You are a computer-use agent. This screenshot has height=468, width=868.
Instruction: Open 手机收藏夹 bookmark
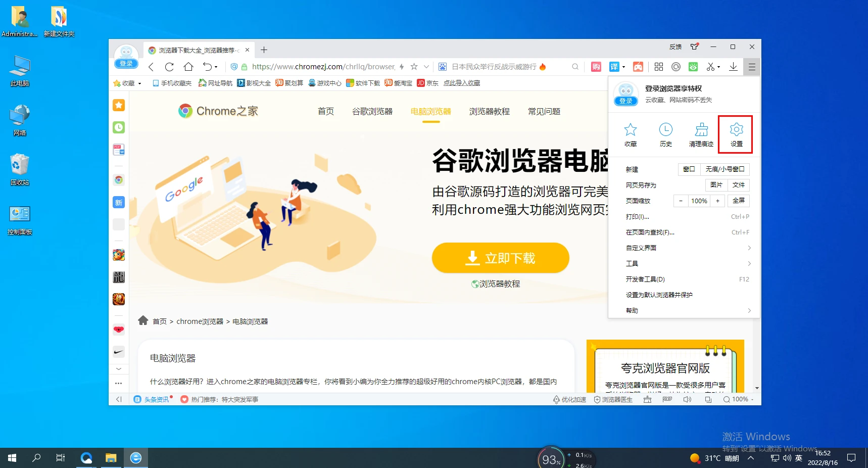tap(172, 83)
